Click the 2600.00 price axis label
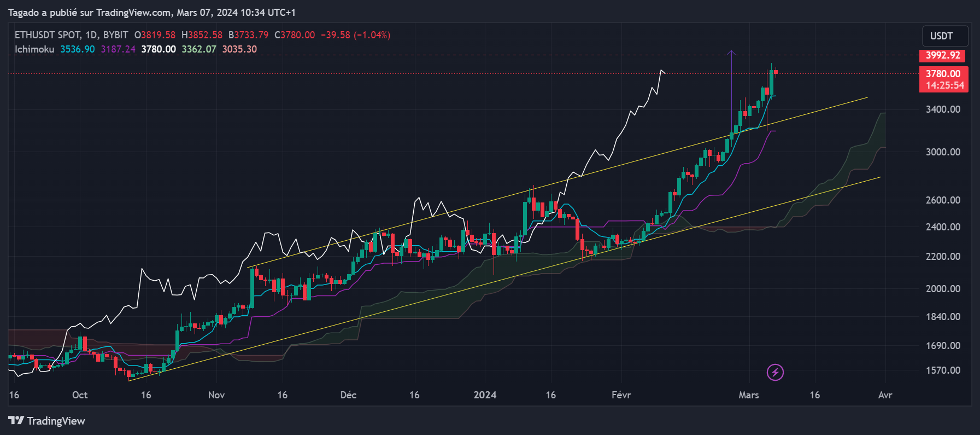 (x=943, y=200)
